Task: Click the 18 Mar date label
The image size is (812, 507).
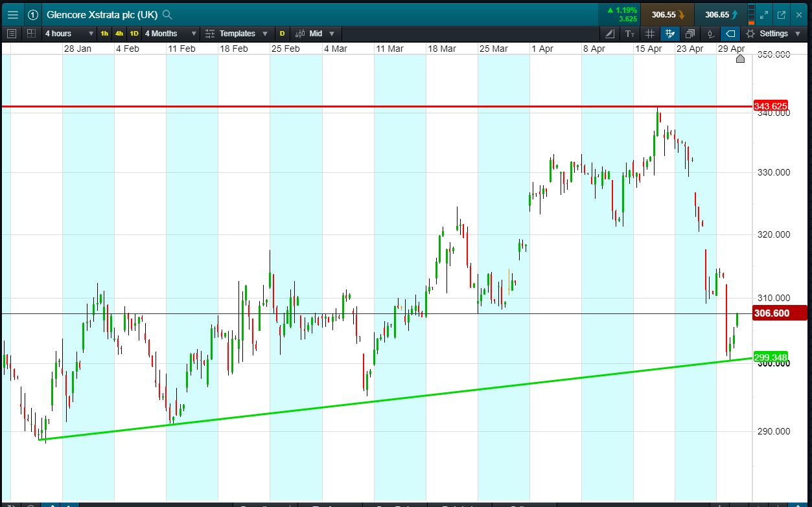Action: [x=441, y=49]
